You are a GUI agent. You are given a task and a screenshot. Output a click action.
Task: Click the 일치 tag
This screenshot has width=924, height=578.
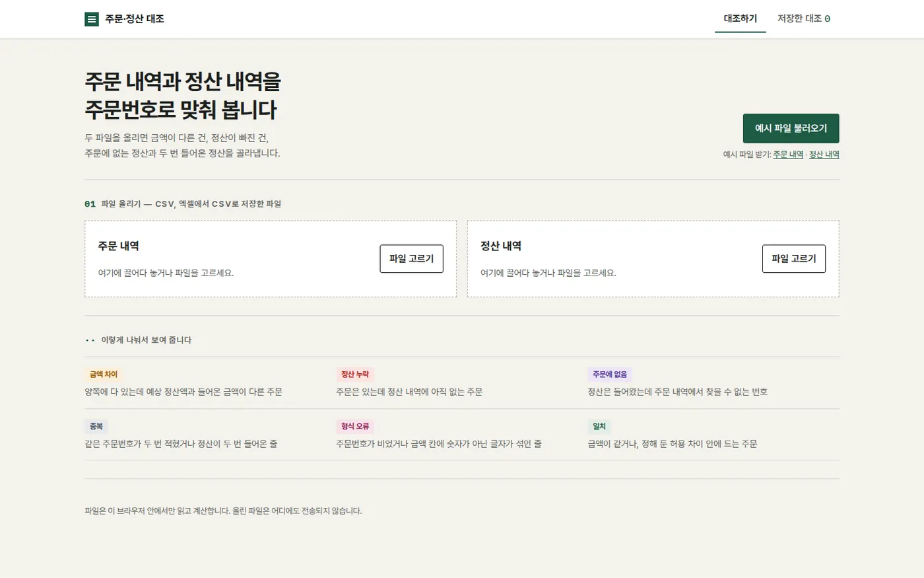coord(599,427)
